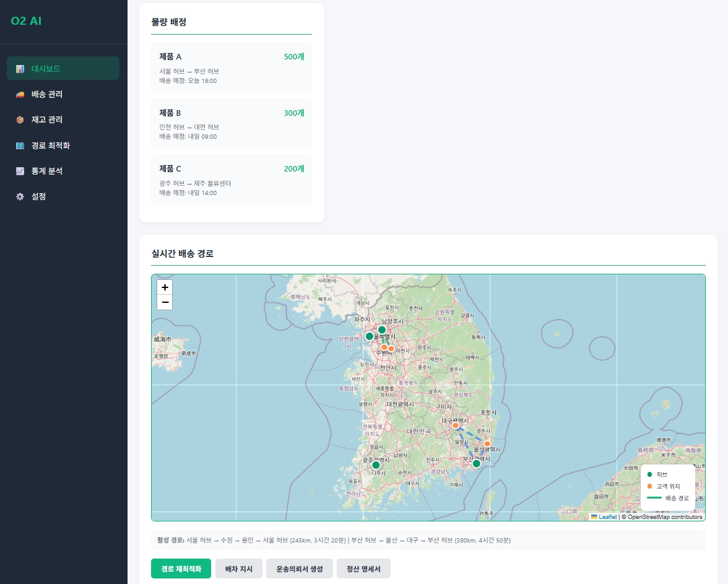Image resolution: width=728 pixels, height=584 pixels.
Task: Select the 통계 분석 chart icon
Action: tap(19, 171)
